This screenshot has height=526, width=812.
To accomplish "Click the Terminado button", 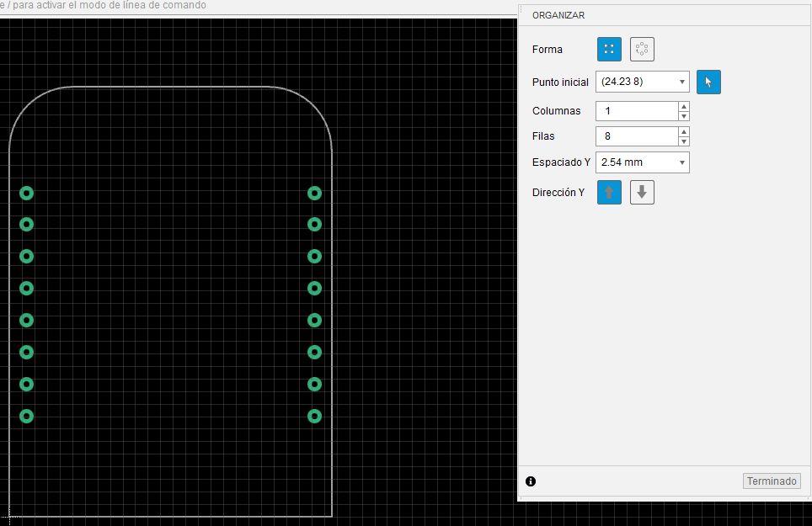I will point(772,481).
